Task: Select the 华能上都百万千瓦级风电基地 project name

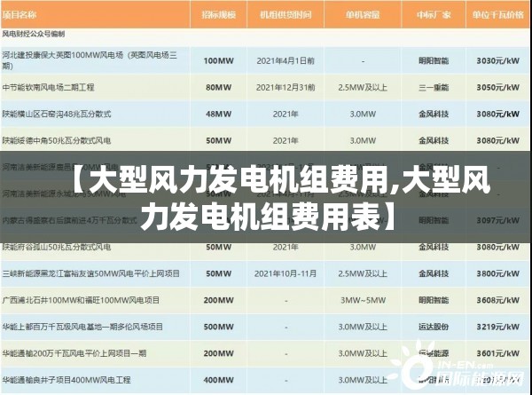Action: (82, 327)
